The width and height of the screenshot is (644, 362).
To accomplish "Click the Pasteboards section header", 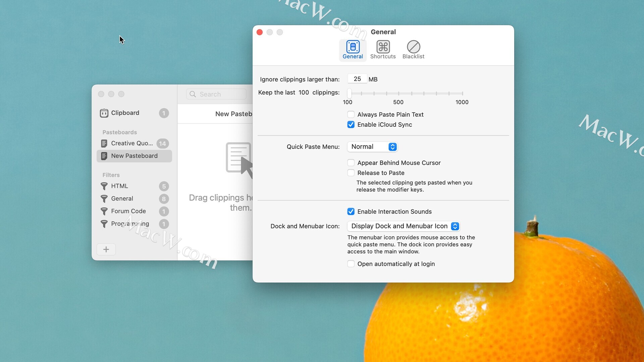I will point(119,132).
